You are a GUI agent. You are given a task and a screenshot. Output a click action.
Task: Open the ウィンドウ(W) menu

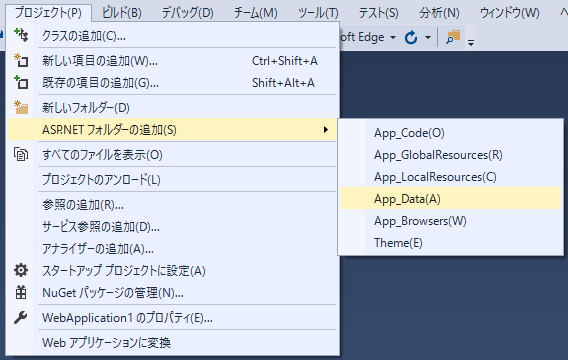(x=509, y=13)
